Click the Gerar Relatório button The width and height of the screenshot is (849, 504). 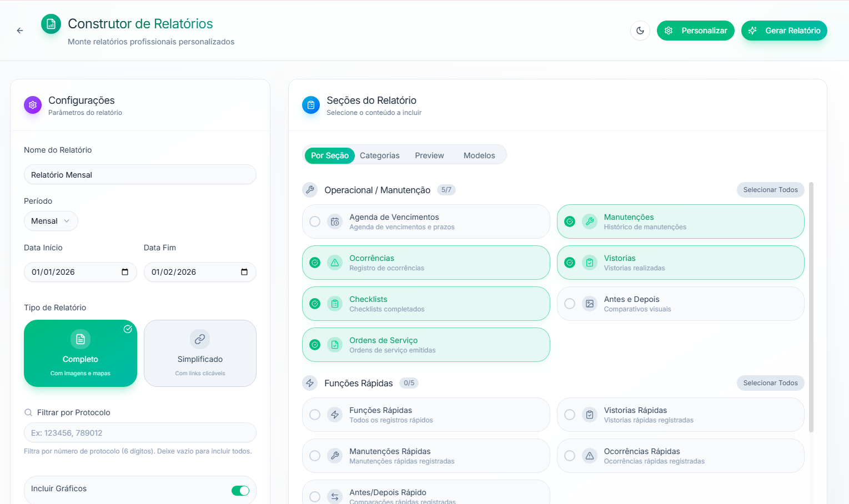coord(784,31)
